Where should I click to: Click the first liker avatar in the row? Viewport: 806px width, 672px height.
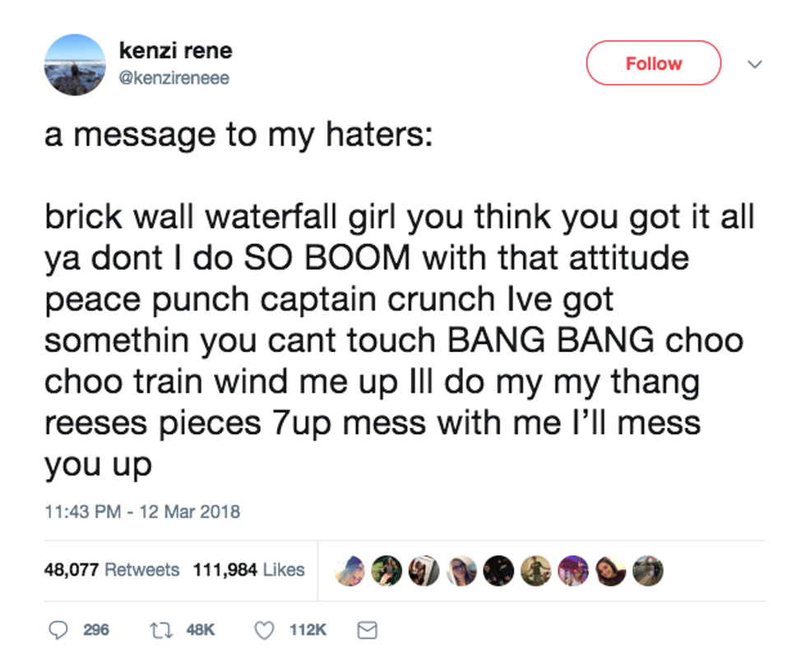(x=349, y=570)
